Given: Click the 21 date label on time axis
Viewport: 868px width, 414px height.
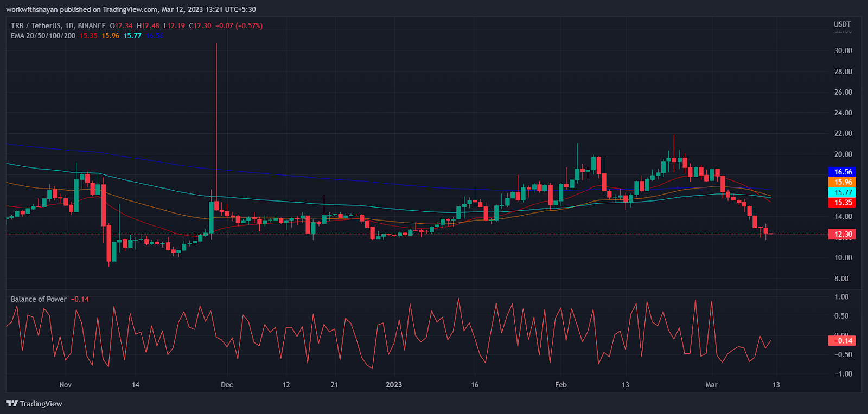Looking at the screenshot, I should [x=334, y=385].
